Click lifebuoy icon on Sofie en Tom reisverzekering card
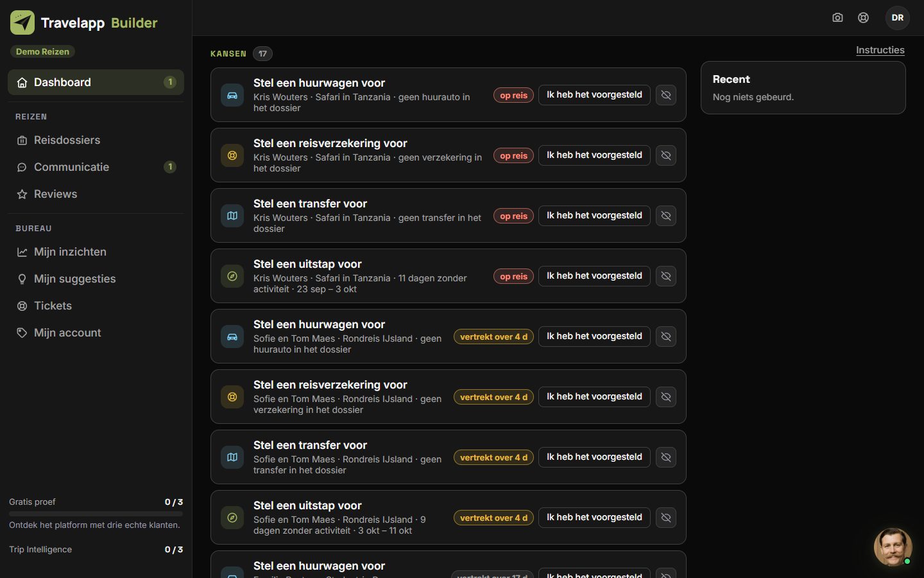 (x=232, y=397)
